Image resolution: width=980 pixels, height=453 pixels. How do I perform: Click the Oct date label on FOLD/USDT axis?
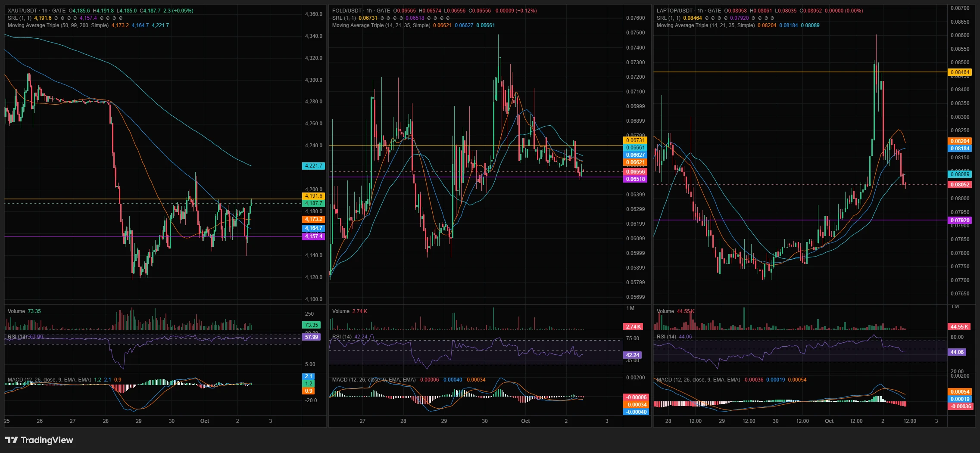point(525,421)
